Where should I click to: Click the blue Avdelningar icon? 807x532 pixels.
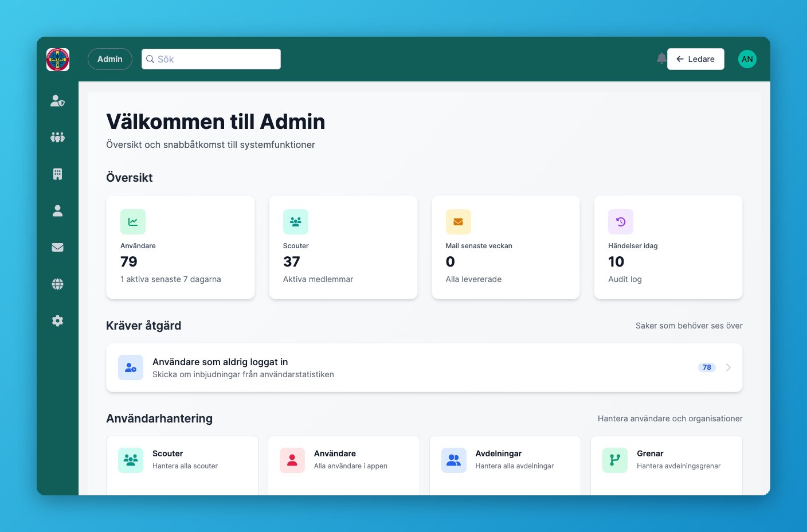coord(454,460)
